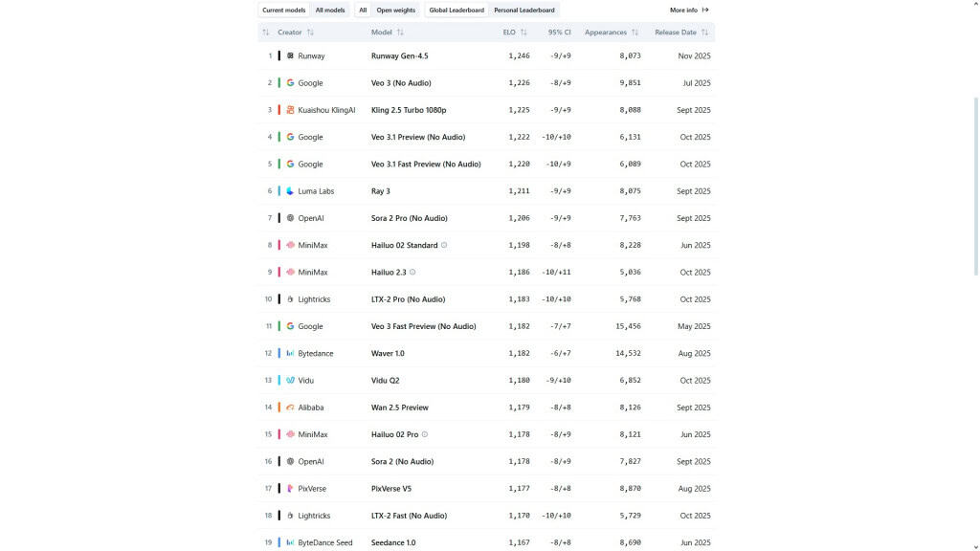Image resolution: width=980 pixels, height=551 pixels.
Task: Switch to the Personal Leaderboard tab
Action: click(523, 10)
